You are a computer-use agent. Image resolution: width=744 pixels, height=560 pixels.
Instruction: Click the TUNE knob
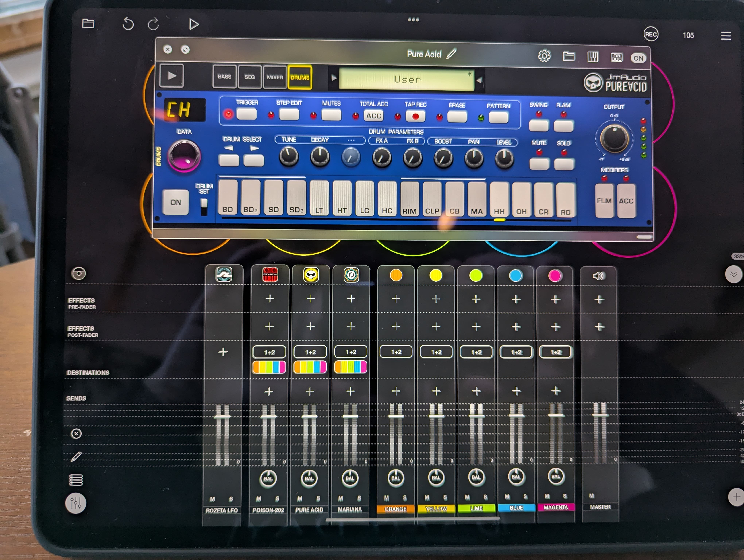click(x=289, y=156)
